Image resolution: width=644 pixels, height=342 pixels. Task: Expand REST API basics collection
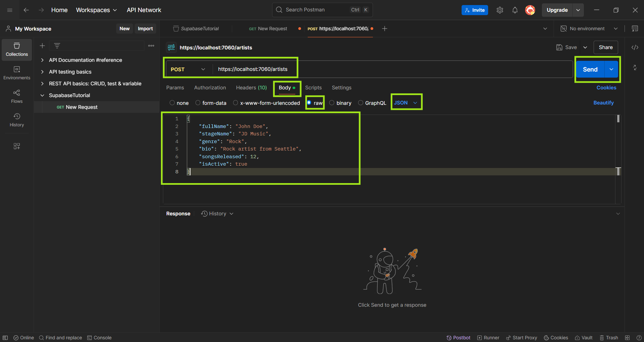[42, 84]
